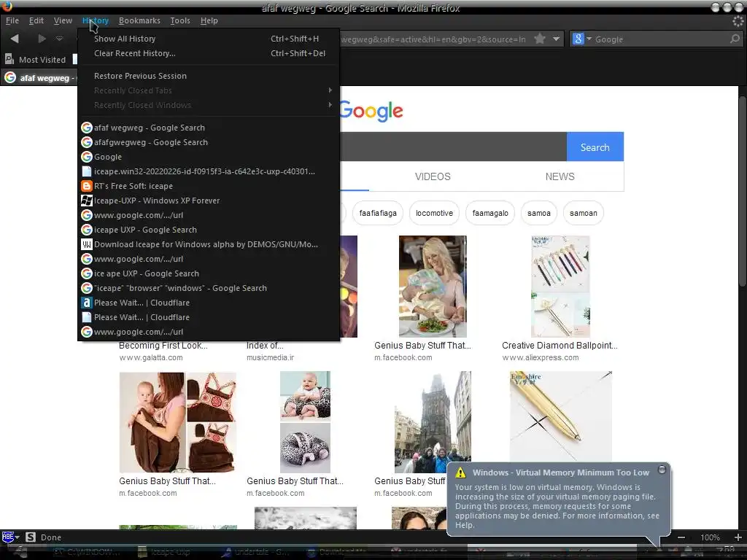Open the View menu
Image resolution: width=747 pixels, height=560 pixels.
(x=63, y=20)
